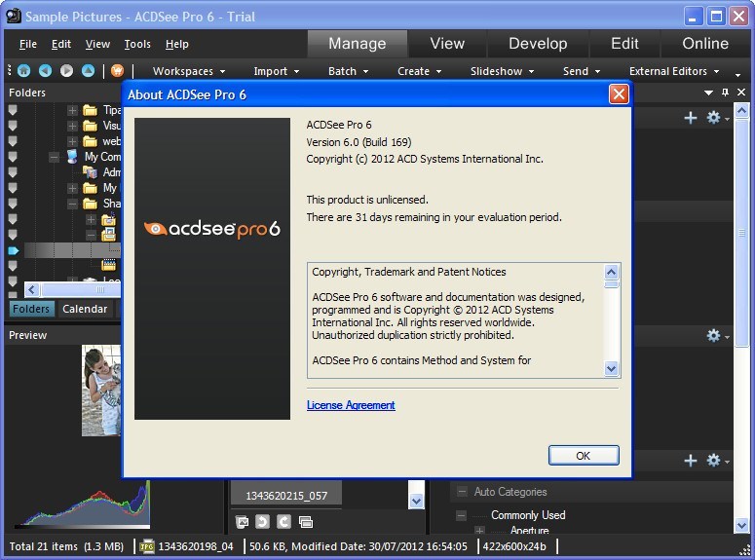Open the Help menu
This screenshot has width=755, height=560.
click(x=176, y=44)
